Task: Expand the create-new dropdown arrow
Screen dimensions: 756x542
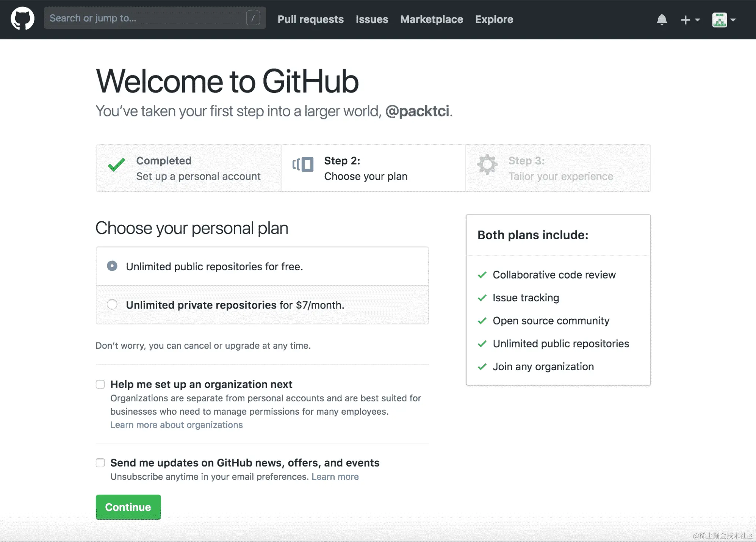Action: 697,20
